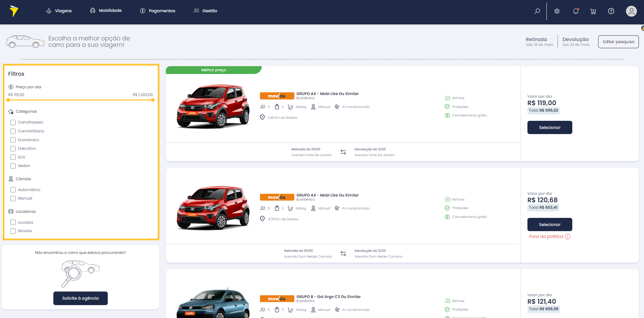This screenshot has height=318, width=644.
Task: Click swap arrows icon at Avenida Vinte De Janeiro
Action: coord(343,152)
